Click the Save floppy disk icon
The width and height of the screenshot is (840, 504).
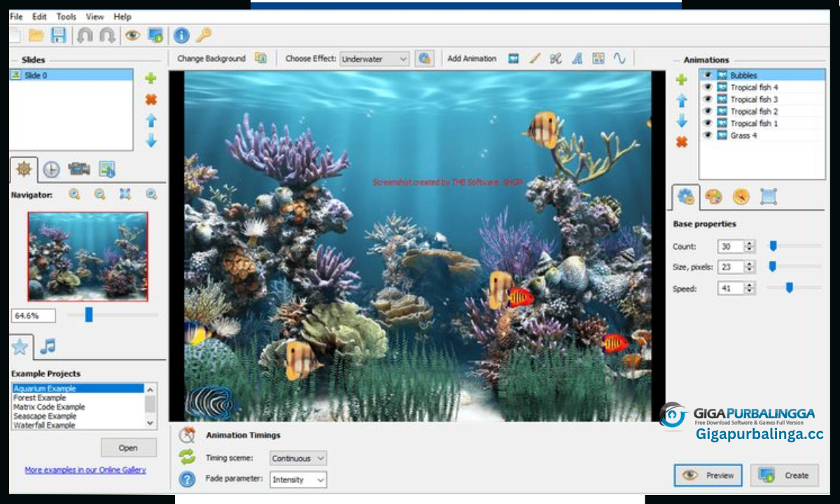pos(59,35)
